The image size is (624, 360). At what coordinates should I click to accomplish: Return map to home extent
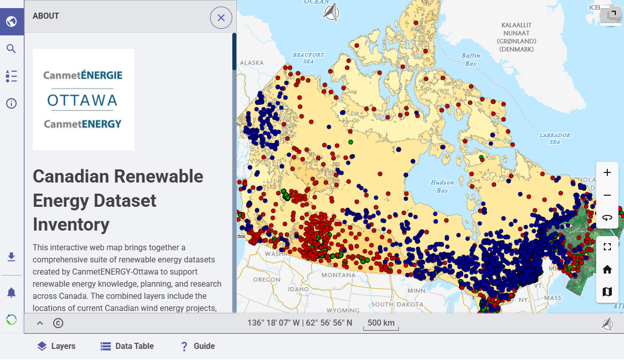(x=607, y=270)
